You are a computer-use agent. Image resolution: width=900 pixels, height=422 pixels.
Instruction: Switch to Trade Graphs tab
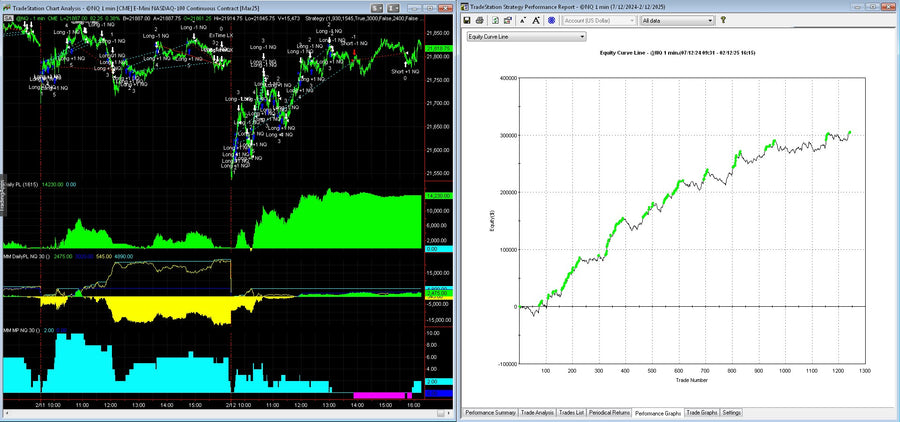(702, 412)
